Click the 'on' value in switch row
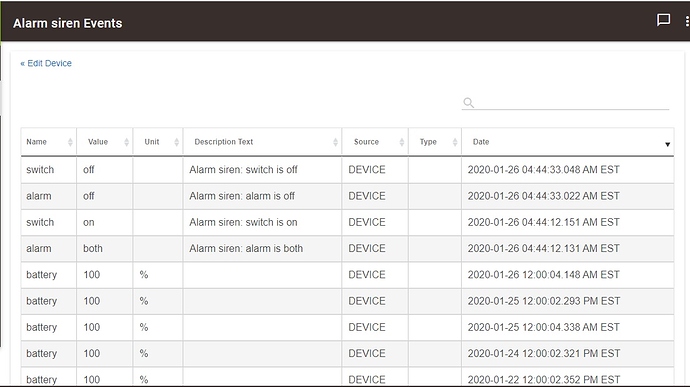This screenshot has width=690, height=387. pos(88,222)
